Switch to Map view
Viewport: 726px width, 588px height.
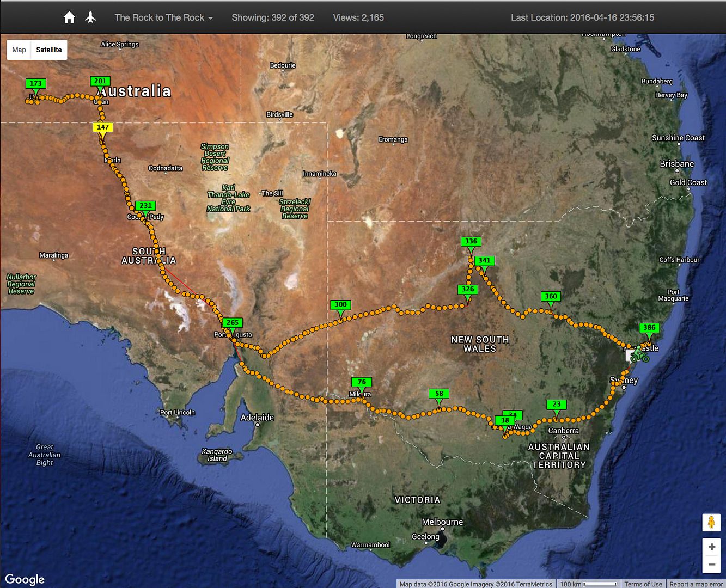click(x=19, y=50)
